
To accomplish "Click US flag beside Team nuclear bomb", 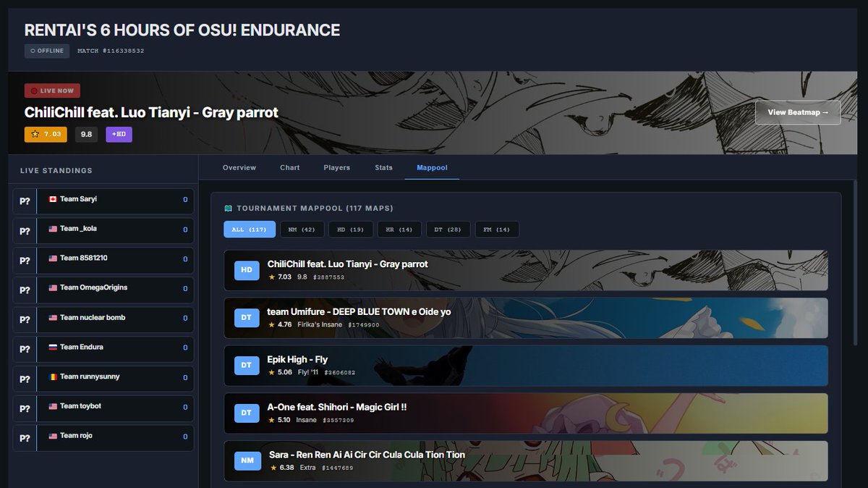I will tap(53, 317).
